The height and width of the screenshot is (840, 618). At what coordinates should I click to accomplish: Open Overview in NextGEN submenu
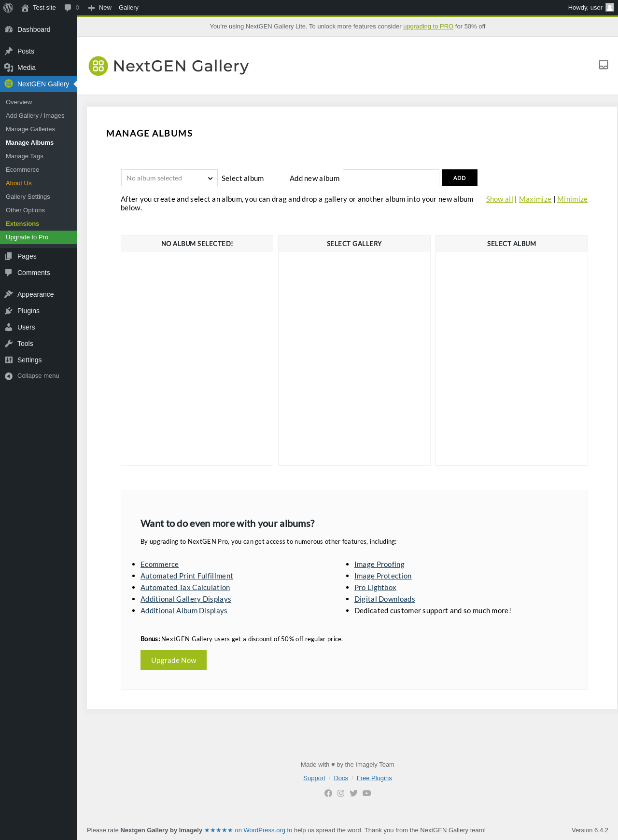tap(19, 102)
